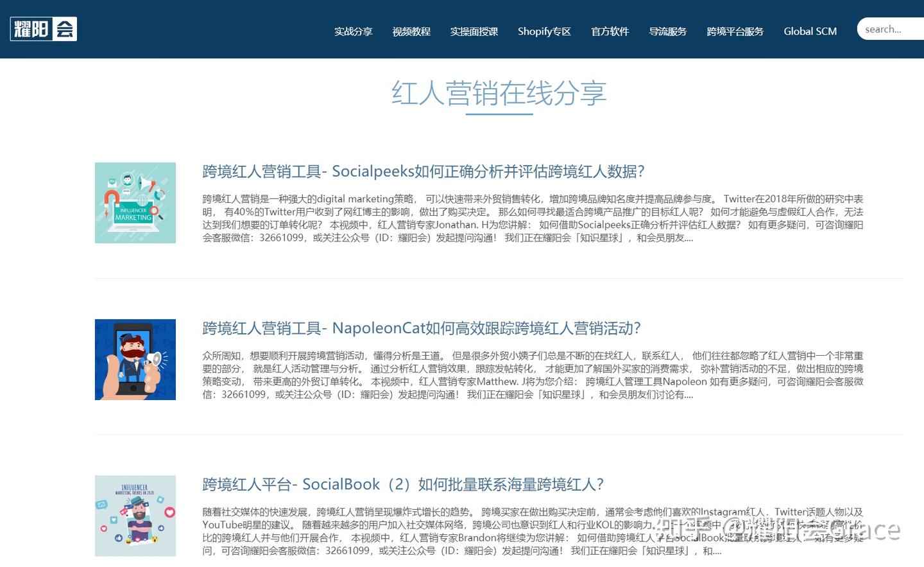This screenshot has width=924, height=567.
Task: Click the 耀阳会 site logo
Action: (x=44, y=29)
